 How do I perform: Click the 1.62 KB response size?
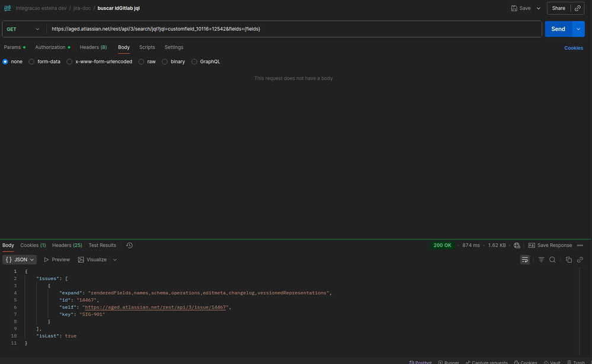click(497, 245)
